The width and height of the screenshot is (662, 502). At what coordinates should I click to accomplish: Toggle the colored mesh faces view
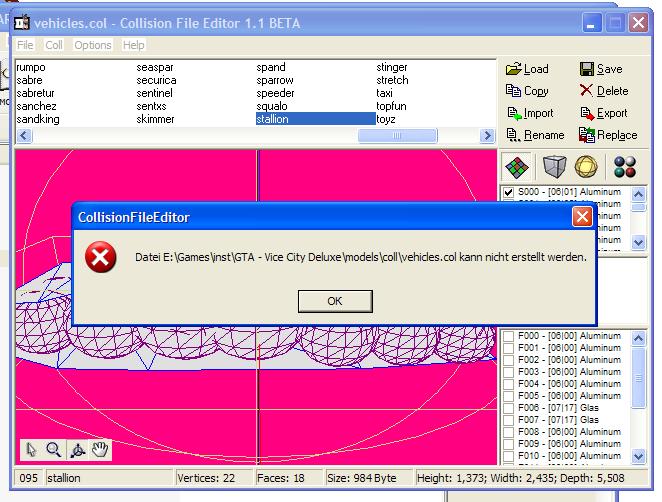pos(516,166)
